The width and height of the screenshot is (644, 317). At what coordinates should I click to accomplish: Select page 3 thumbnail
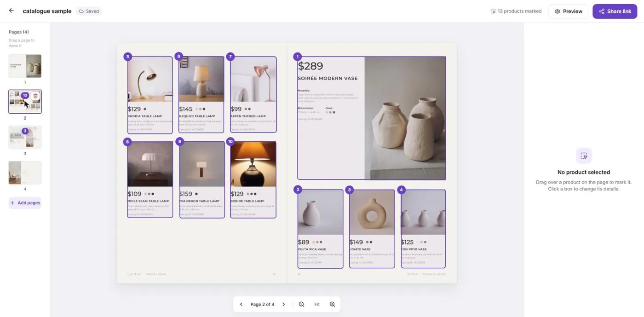point(25,137)
